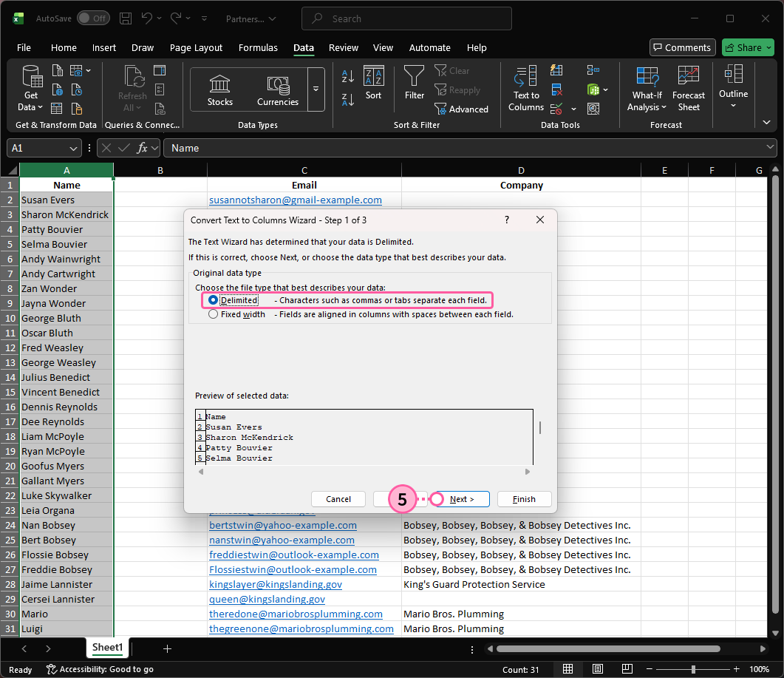Switch to the Formulas tab
The height and width of the screenshot is (678, 784).
[x=258, y=47]
